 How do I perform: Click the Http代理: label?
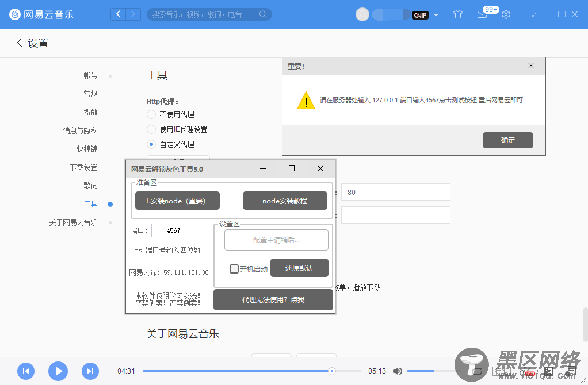pos(162,102)
